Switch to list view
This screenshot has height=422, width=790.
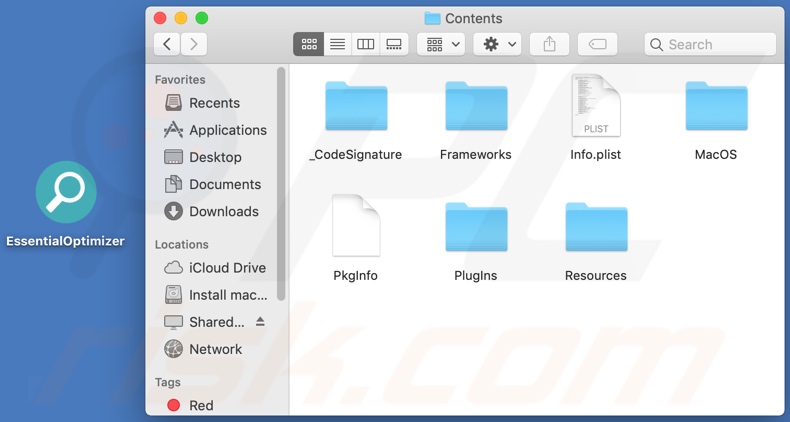coord(338,44)
